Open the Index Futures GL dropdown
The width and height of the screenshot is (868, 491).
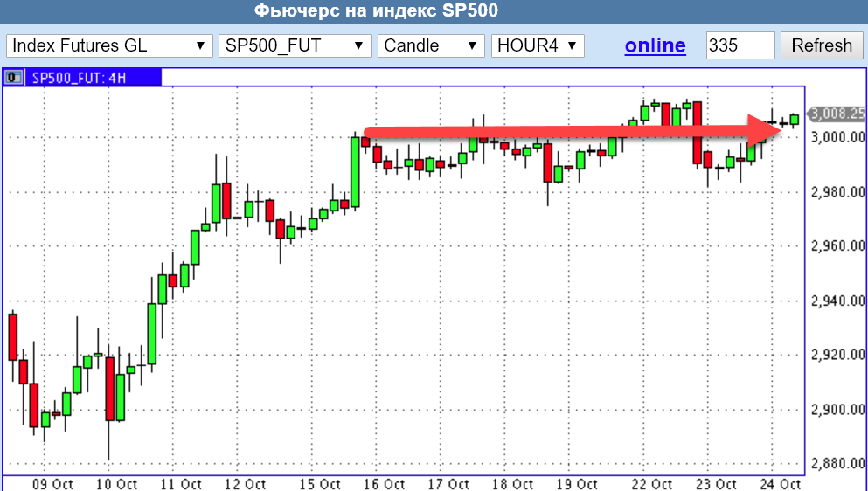pyautogui.click(x=109, y=45)
